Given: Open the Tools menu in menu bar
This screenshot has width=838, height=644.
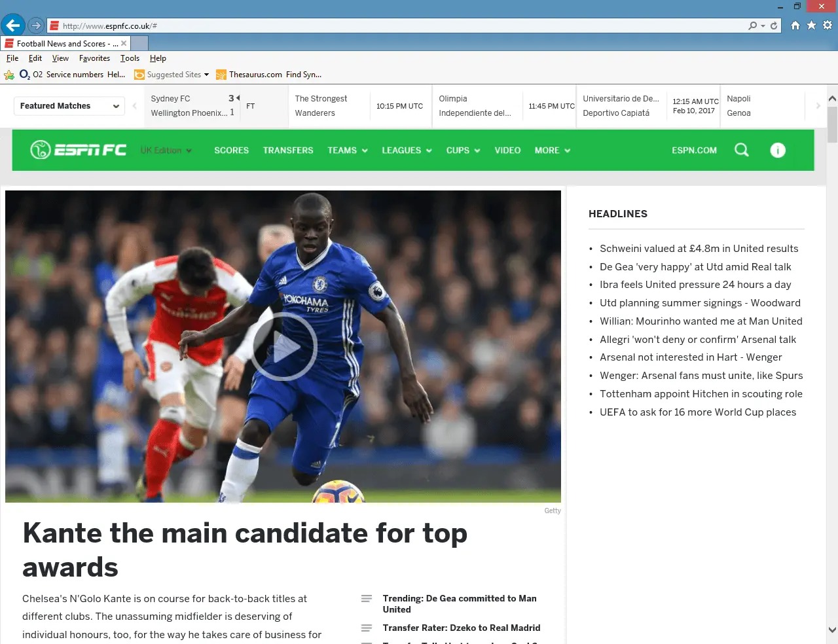Looking at the screenshot, I should 130,58.
